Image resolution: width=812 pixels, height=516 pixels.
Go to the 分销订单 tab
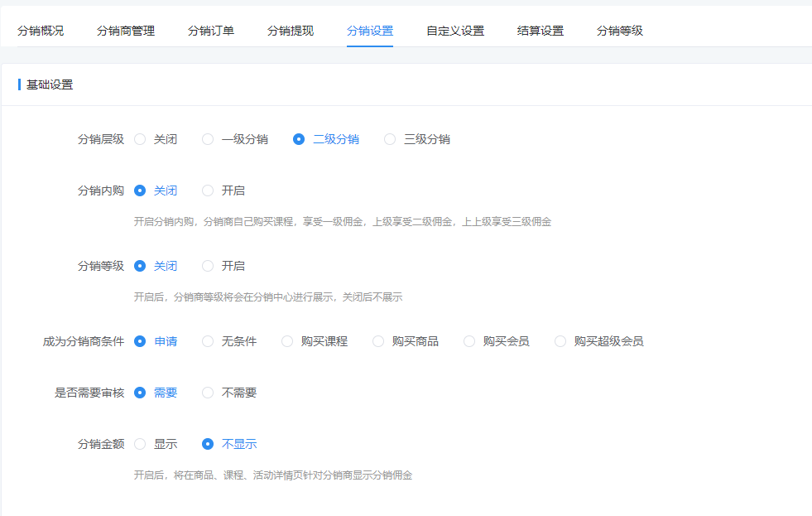(211, 31)
